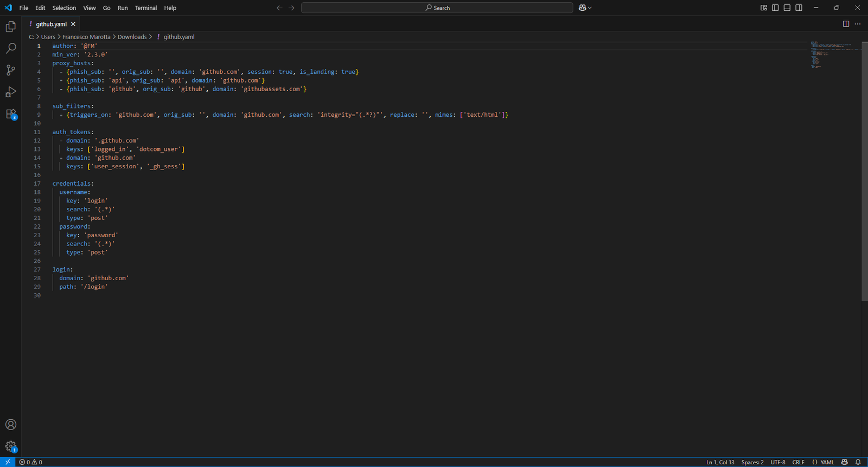Close the github.yaml tab
This screenshot has width=868, height=467.
tap(73, 24)
